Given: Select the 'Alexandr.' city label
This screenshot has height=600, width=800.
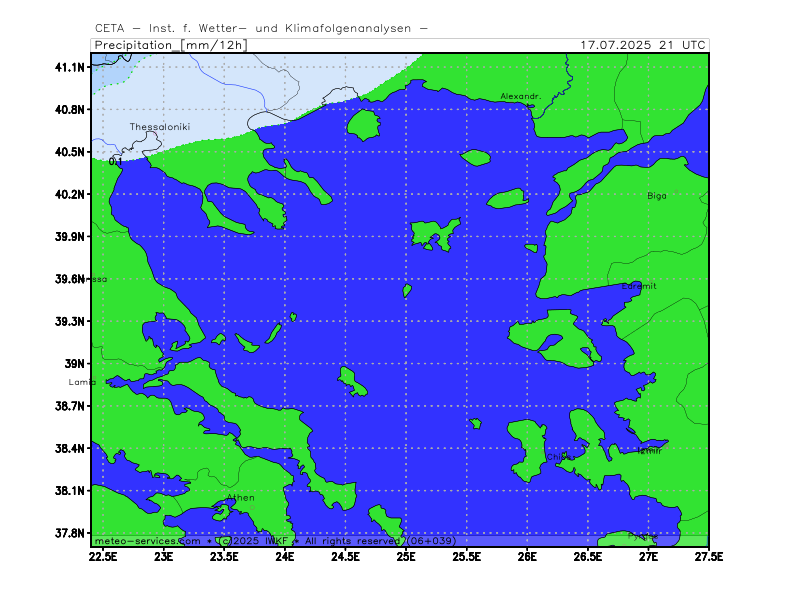Looking at the screenshot, I should [520, 96].
